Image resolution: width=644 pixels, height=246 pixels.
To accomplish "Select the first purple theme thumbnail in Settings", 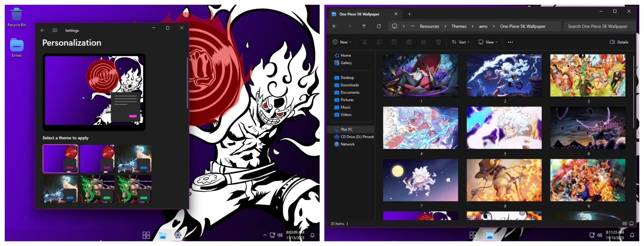I will pyautogui.click(x=60, y=159).
